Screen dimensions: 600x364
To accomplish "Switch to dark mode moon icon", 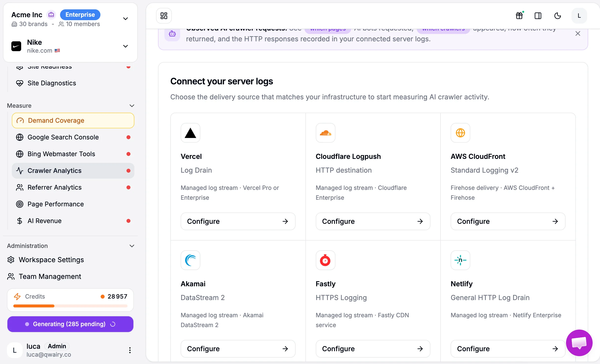I will tap(558, 16).
